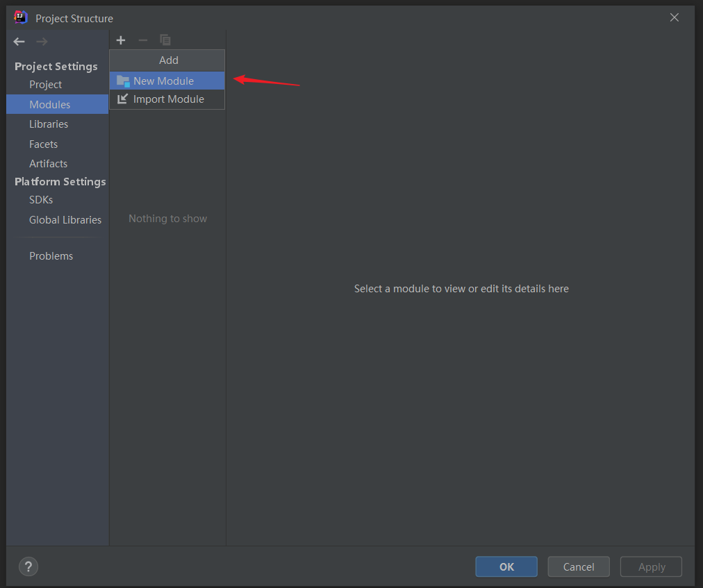Image resolution: width=703 pixels, height=588 pixels.
Task: Click the Project Settings heading
Action: pos(56,67)
